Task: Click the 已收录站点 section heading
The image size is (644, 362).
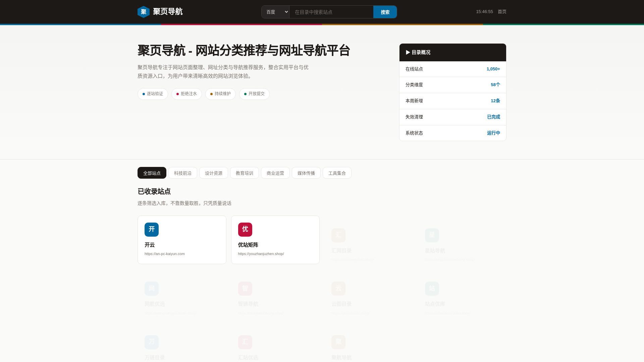Action: click(154, 191)
